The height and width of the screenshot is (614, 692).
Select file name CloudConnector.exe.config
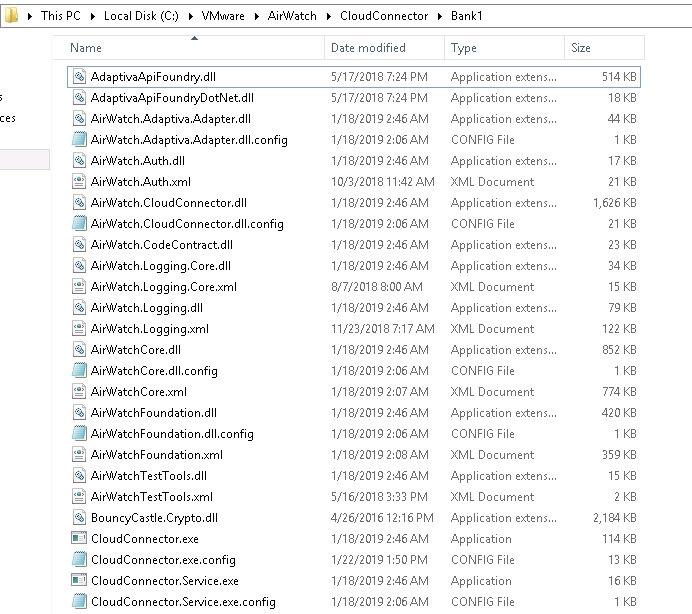click(163, 560)
